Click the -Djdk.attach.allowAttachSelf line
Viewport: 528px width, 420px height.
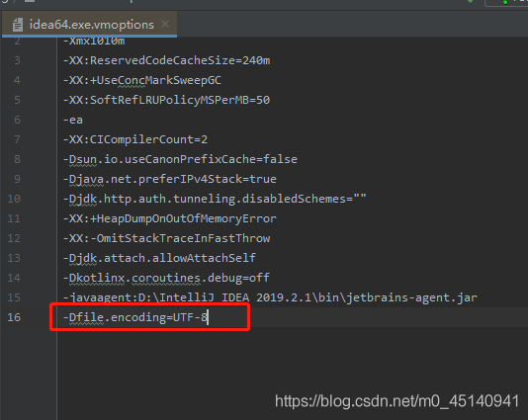(x=159, y=258)
